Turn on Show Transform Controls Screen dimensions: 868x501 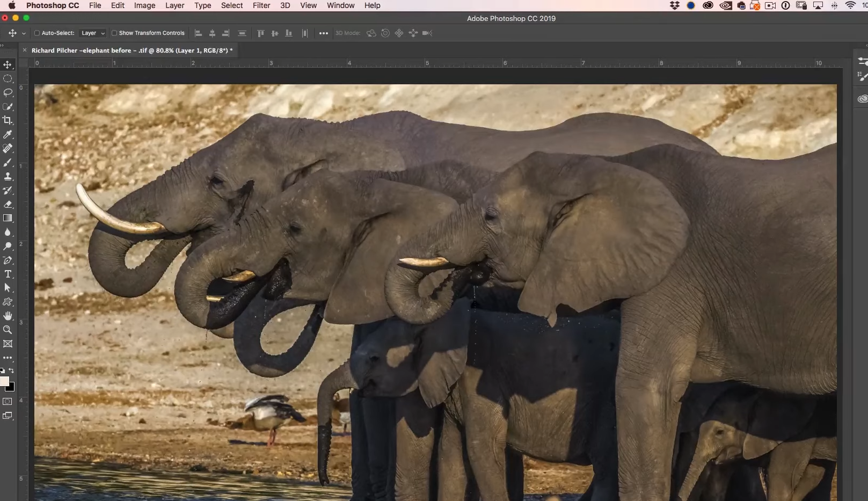coord(114,33)
